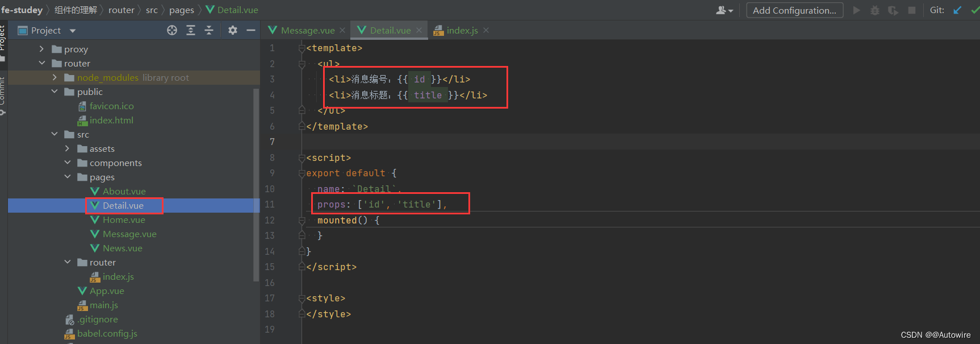Click the src breadcrumb in navigation bar
This screenshot has height=344, width=980.
(152, 10)
